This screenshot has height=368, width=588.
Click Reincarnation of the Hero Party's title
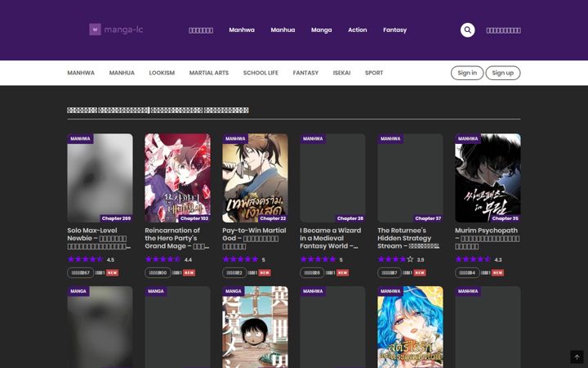177,238
